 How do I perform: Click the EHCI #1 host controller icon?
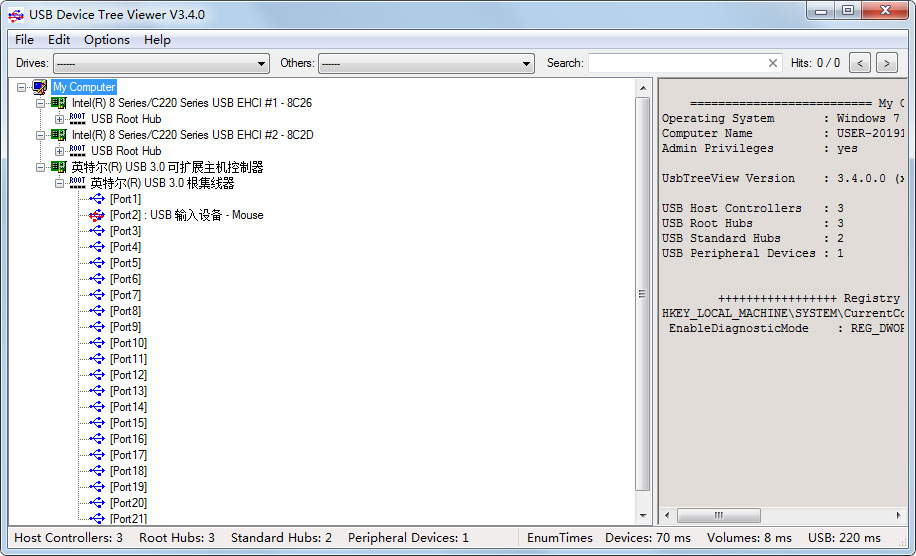pyautogui.click(x=59, y=103)
